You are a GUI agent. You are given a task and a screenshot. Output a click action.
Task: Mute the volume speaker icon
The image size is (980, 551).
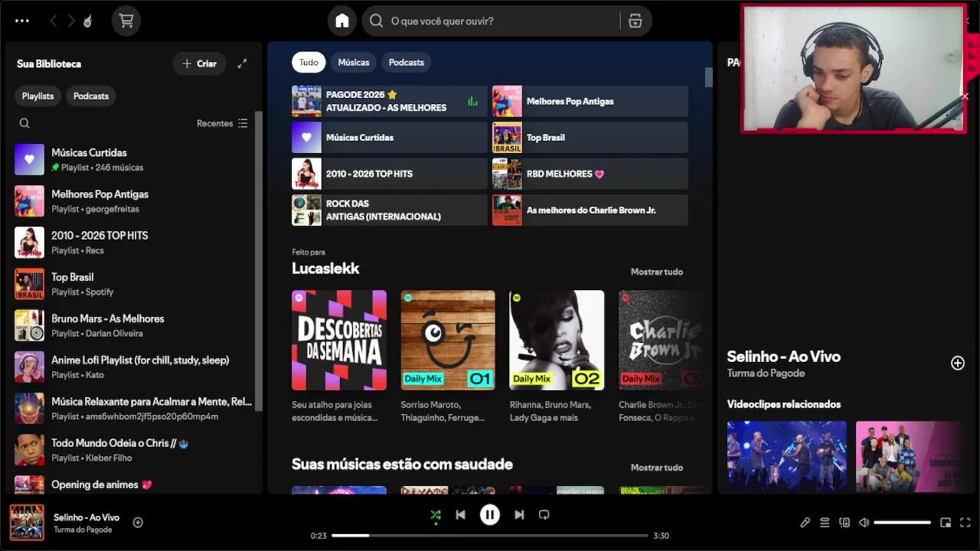point(864,523)
